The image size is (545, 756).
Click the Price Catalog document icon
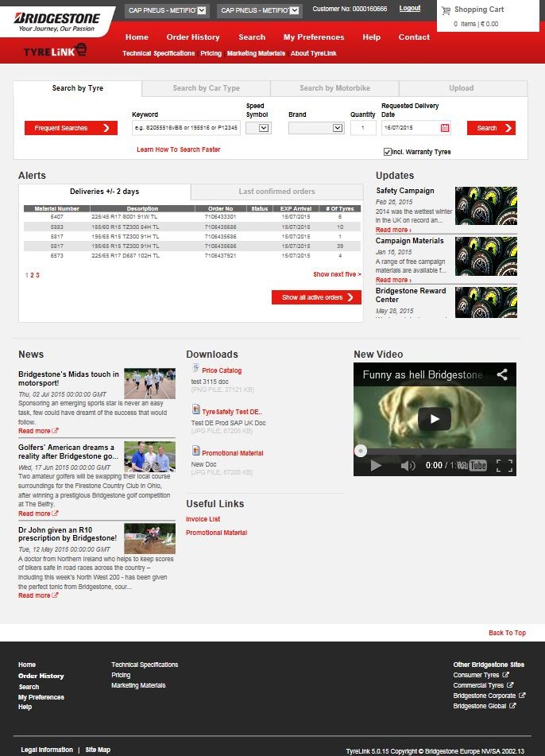coord(195,370)
